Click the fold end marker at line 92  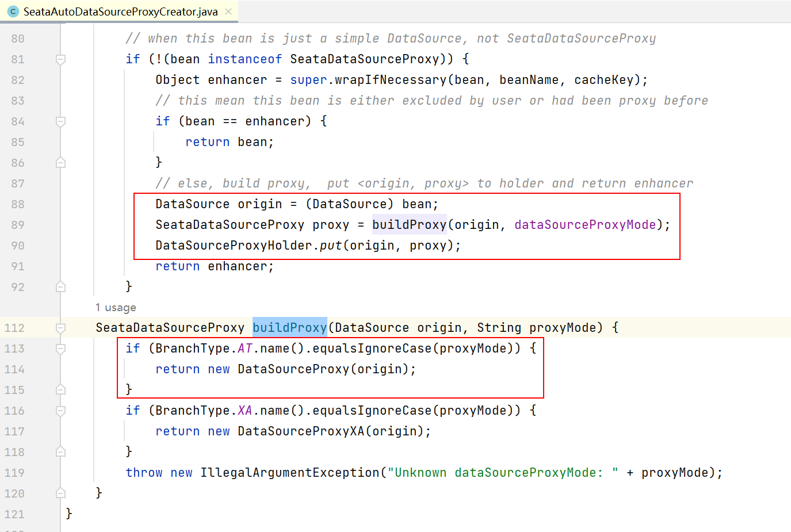click(60, 287)
